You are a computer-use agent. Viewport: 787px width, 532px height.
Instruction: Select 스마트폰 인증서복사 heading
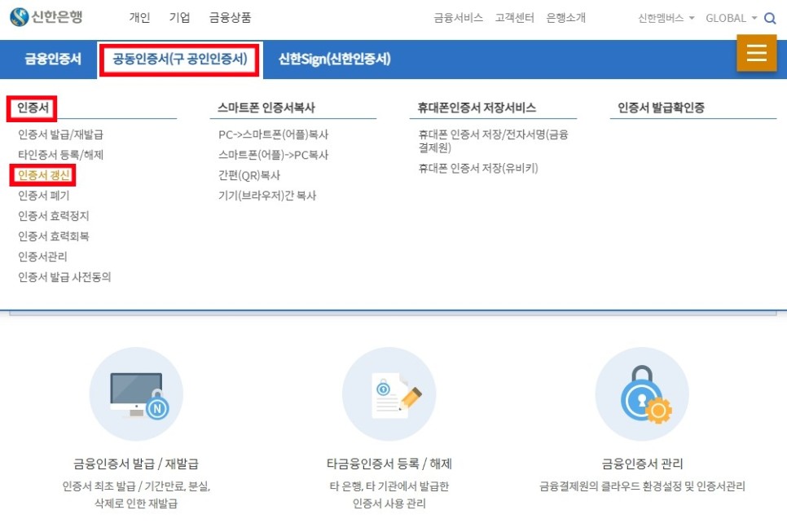[x=266, y=108]
